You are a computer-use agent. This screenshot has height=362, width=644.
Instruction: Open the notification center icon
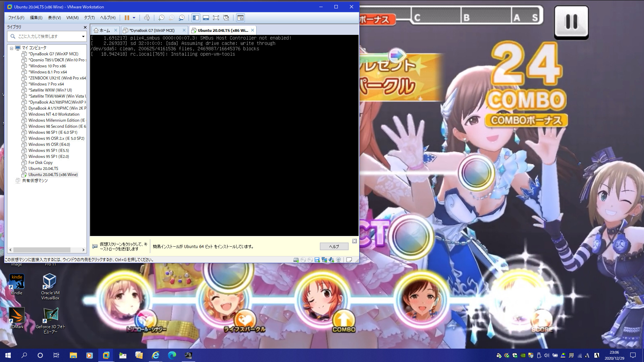(633, 355)
